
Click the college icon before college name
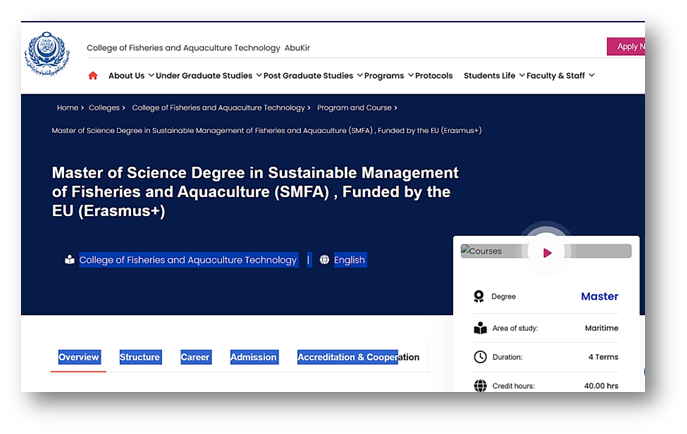pyautogui.click(x=69, y=260)
